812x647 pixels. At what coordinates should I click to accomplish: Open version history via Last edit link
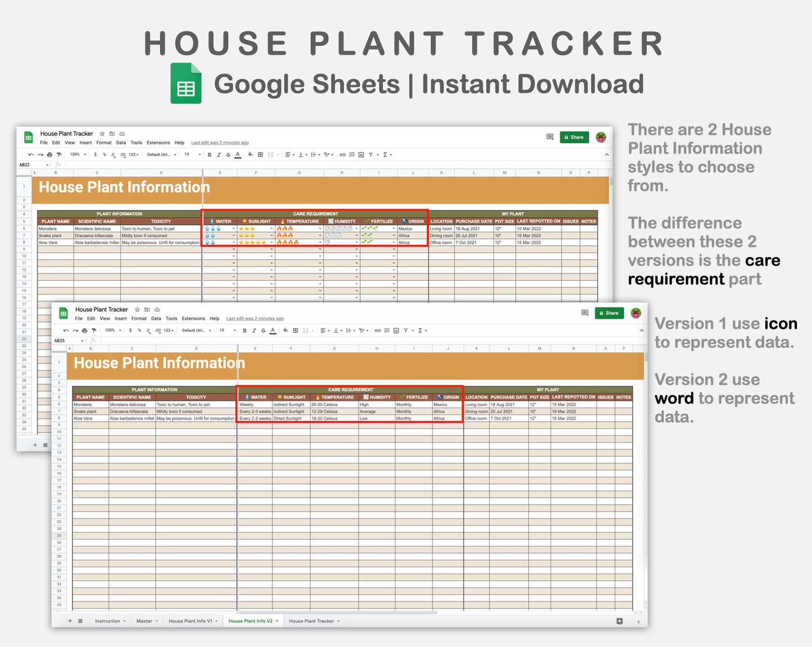click(255, 318)
